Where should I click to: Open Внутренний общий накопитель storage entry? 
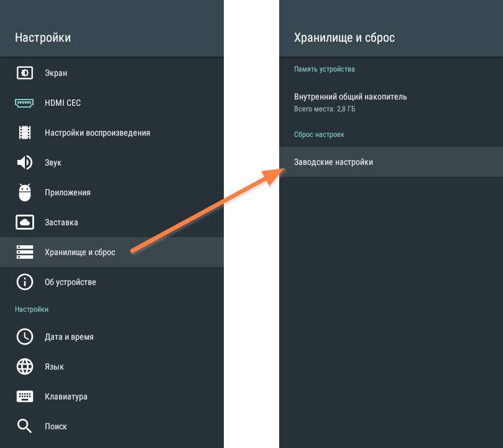[x=391, y=103]
